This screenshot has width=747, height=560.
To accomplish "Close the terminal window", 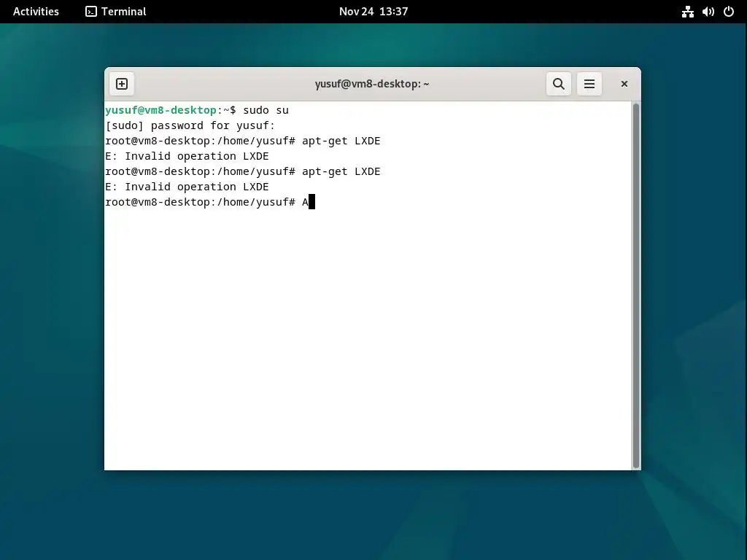I will coord(624,84).
